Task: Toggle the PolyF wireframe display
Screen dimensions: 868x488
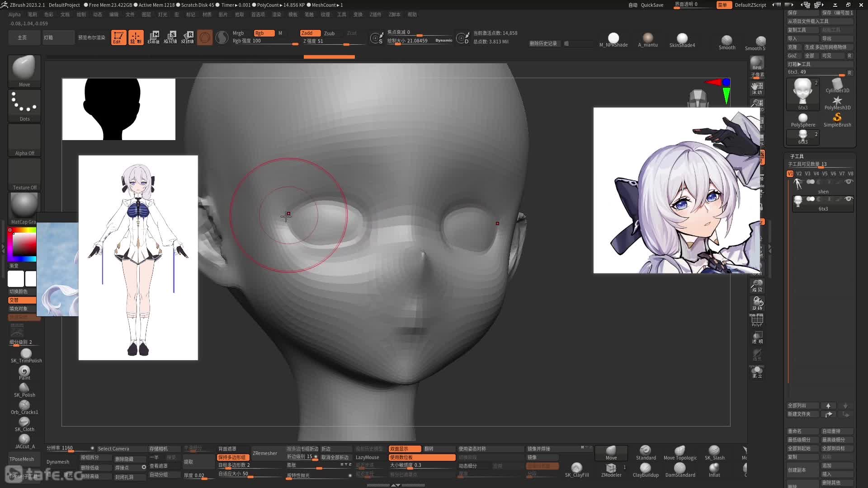Action: pyautogui.click(x=757, y=320)
